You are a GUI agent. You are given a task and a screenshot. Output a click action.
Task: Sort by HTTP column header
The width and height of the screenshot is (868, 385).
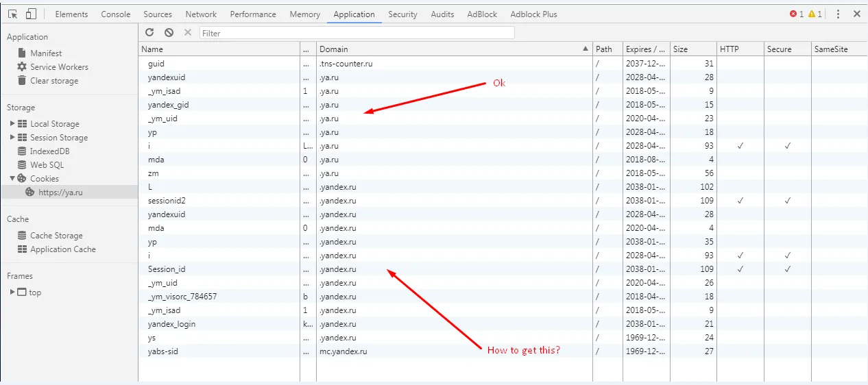click(x=740, y=49)
